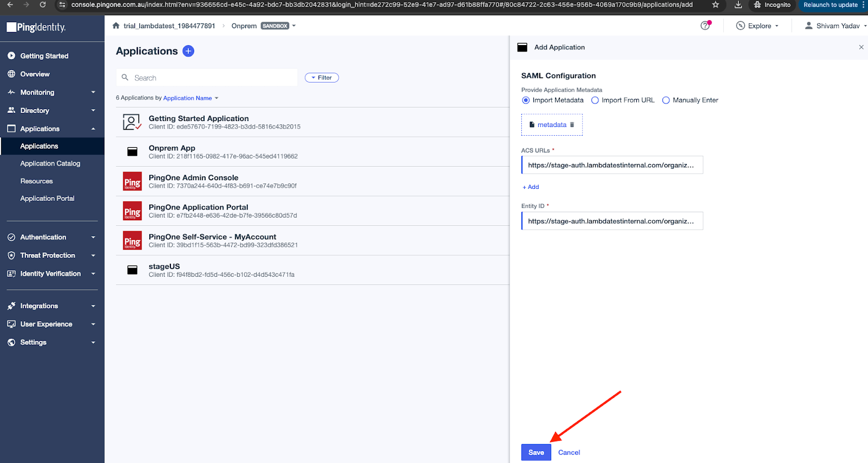Open the help question mark icon
This screenshot has width=868, height=463.
coord(705,26)
